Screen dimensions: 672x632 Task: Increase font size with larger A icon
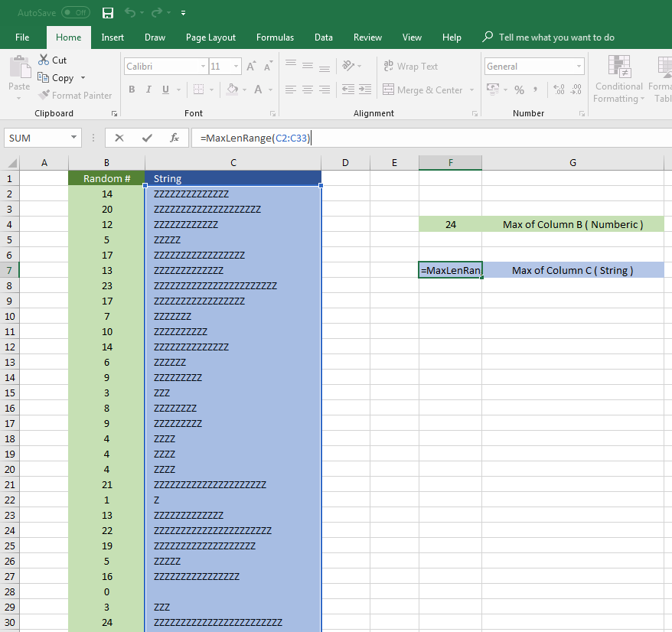coord(251,67)
